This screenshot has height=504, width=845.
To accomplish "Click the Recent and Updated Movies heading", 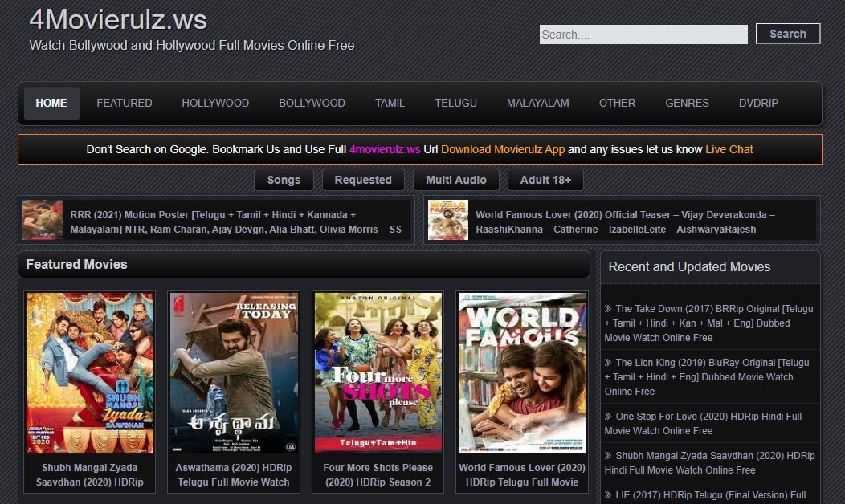I will click(x=689, y=266).
